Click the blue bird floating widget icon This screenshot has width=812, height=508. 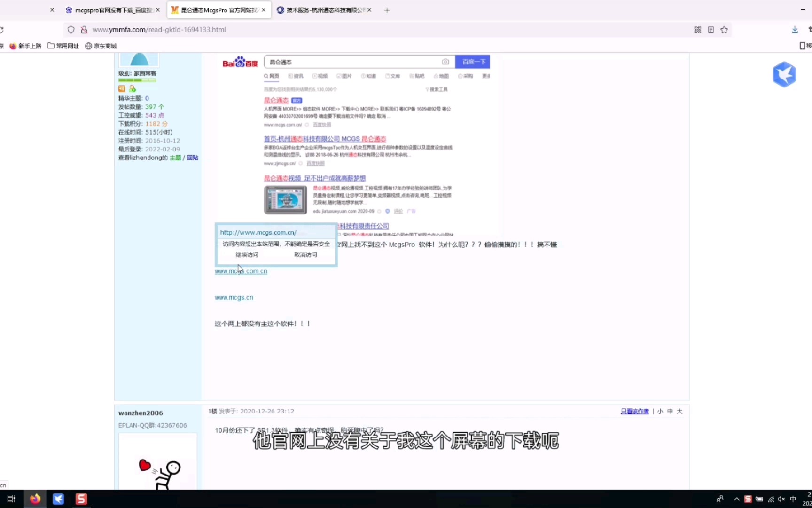(784, 74)
